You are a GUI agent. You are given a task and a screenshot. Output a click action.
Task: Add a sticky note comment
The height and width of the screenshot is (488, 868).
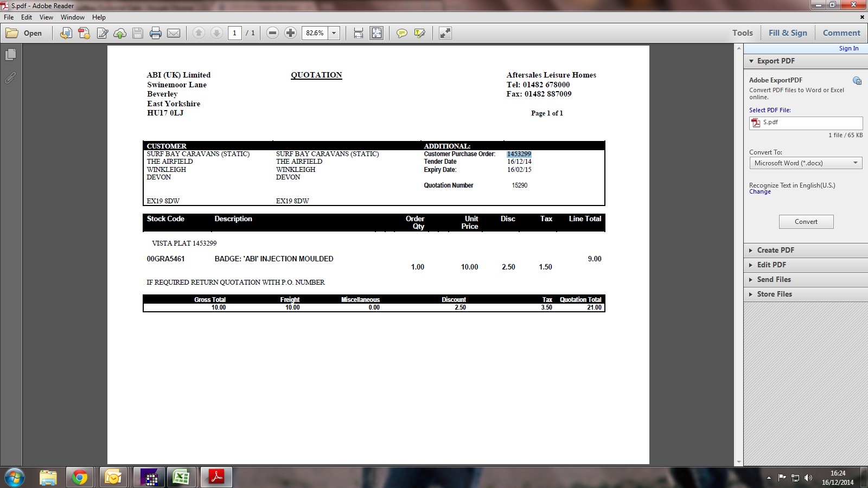point(402,33)
